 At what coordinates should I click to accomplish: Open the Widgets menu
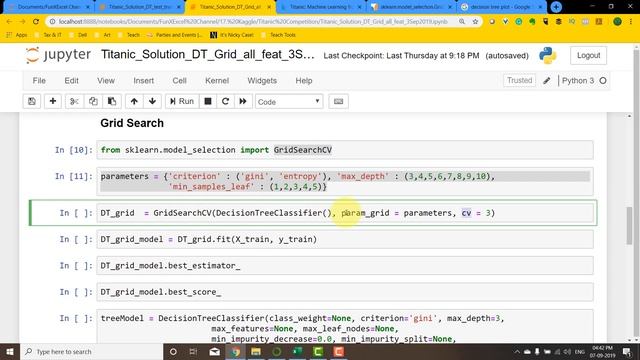[262, 81]
